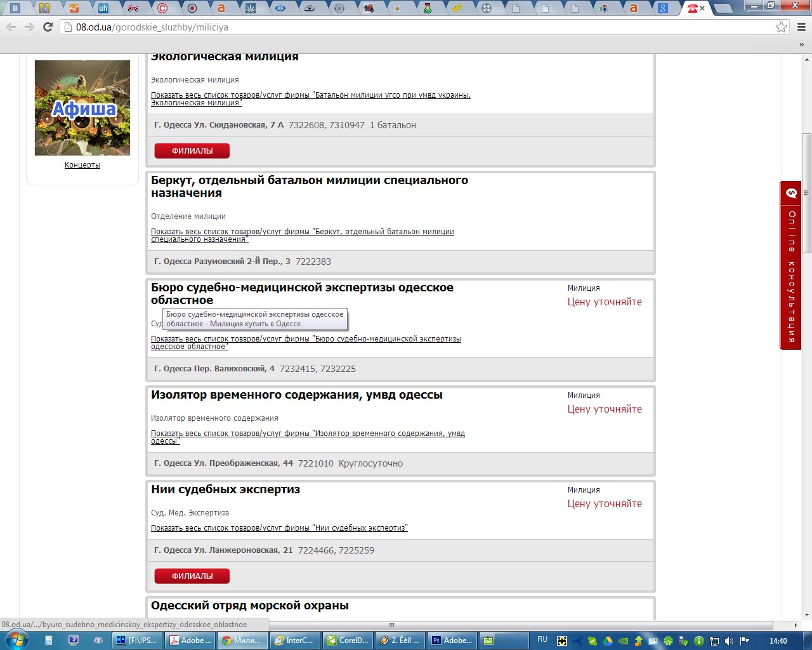Show hidden bookmarks with the » chevron
The width and height of the screenshot is (812, 650).
[802, 44]
